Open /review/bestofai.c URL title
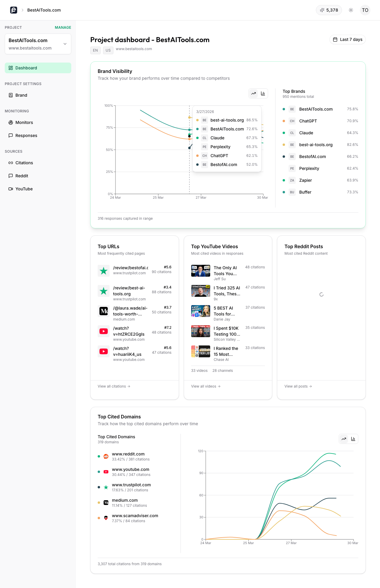380x588 pixels. (131, 268)
